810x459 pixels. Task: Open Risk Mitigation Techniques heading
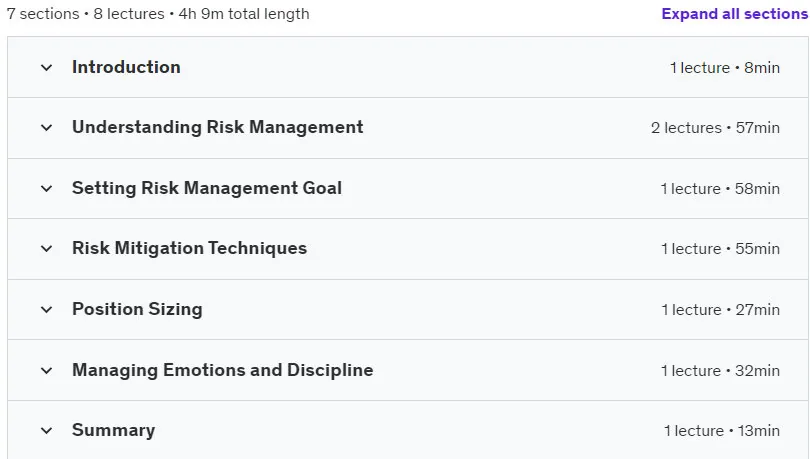coord(189,248)
